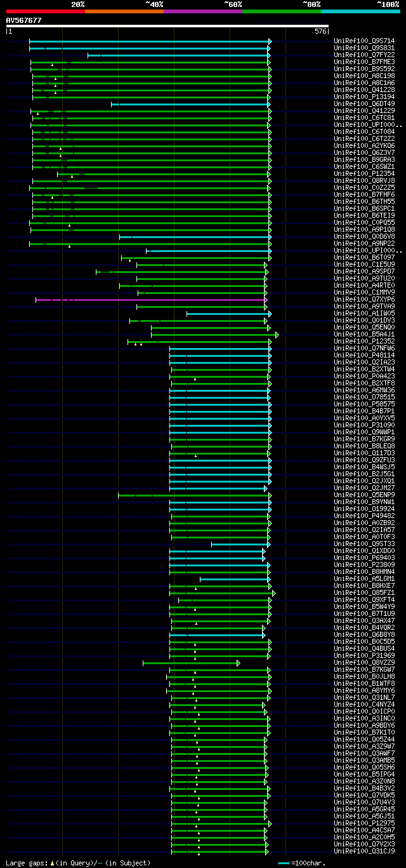Viewport: 406px width, 868px height.
Task: Click the purple alignment bar in the Q7XYP6 row
Action: (x=152, y=299)
